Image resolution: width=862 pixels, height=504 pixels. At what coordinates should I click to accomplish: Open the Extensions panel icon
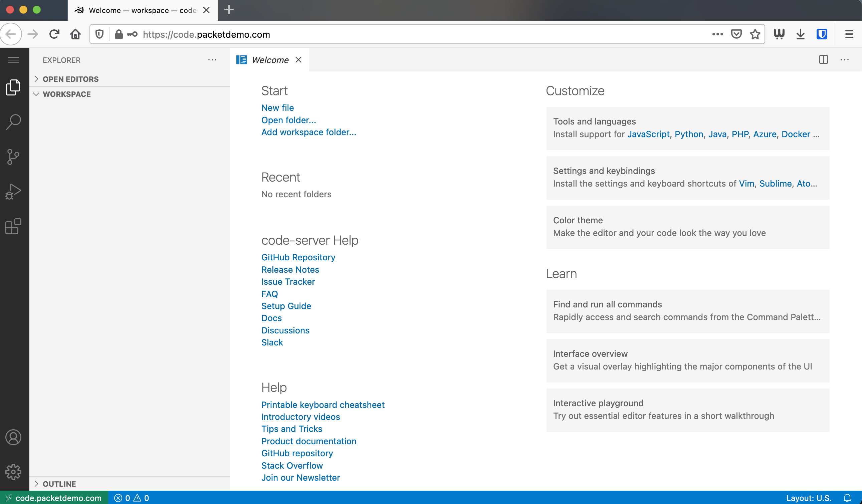(x=13, y=227)
